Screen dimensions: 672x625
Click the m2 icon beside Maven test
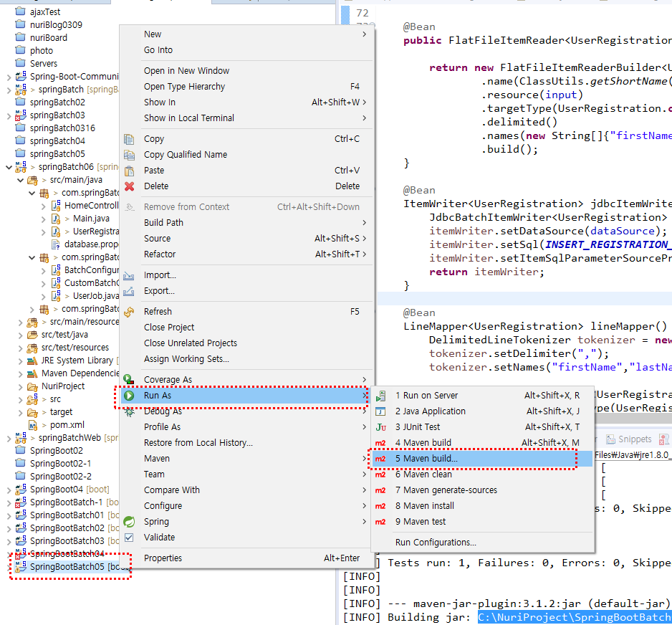(380, 522)
